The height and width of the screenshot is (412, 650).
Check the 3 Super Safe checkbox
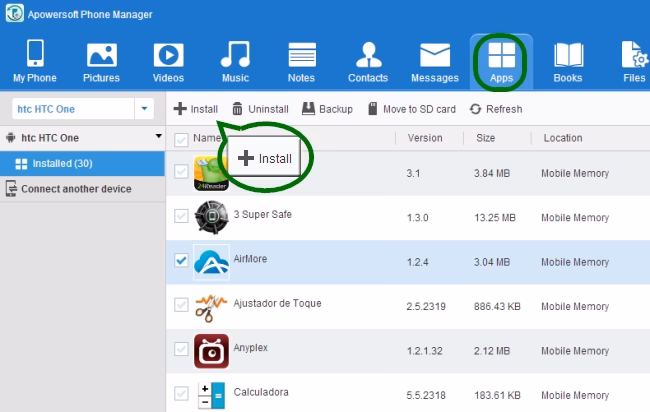pyautogui.click(x=181, y=216)
